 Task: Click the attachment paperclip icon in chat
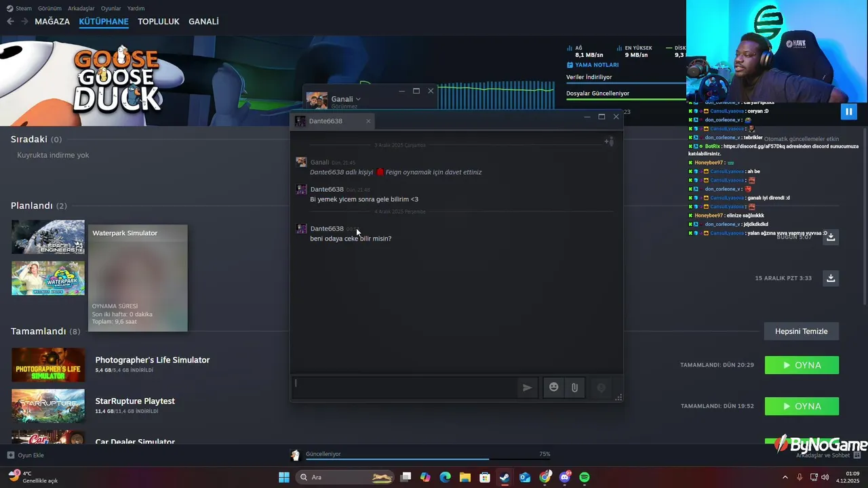click(x=574, y=388)
